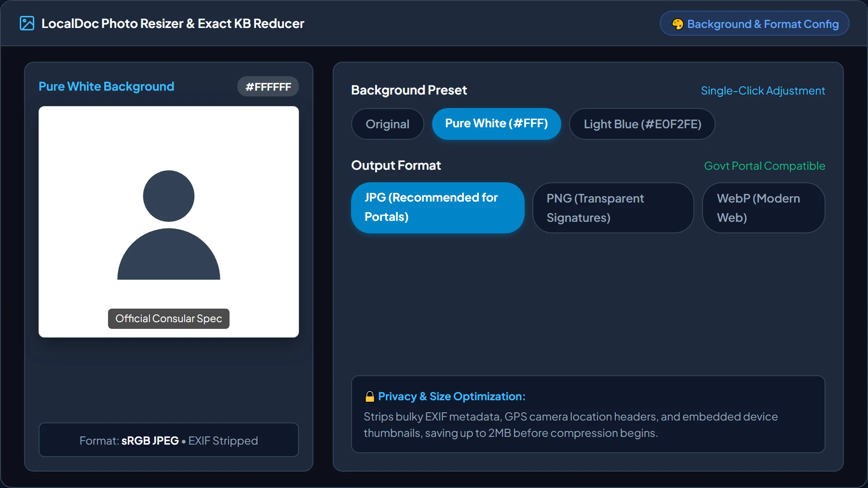Viewport: 868px width, 488px height.
Task: Open Background & Format Config
Action: (x=754, y=24)
